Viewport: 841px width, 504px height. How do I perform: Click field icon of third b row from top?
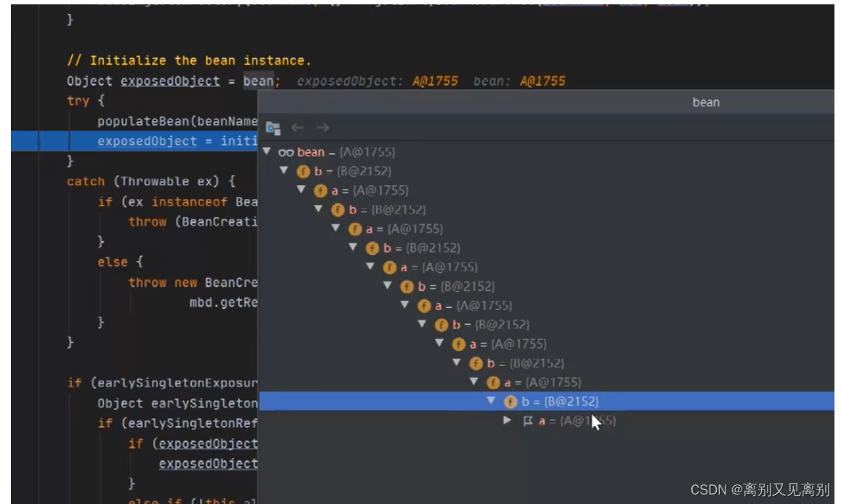(x=372, y=248)
